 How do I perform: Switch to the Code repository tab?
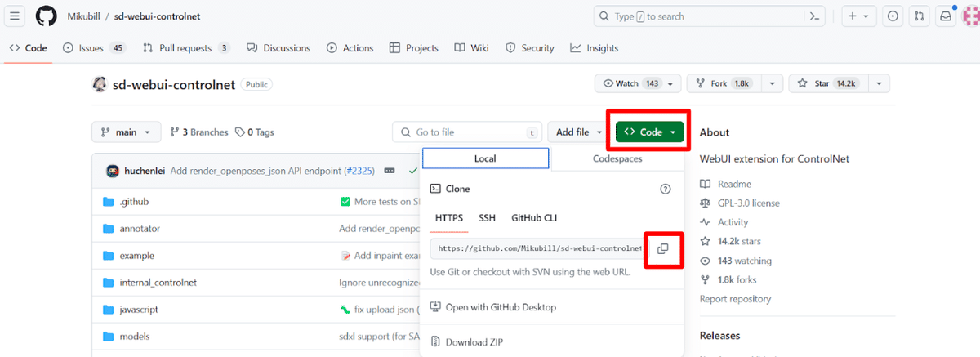[x=29, y=48]
